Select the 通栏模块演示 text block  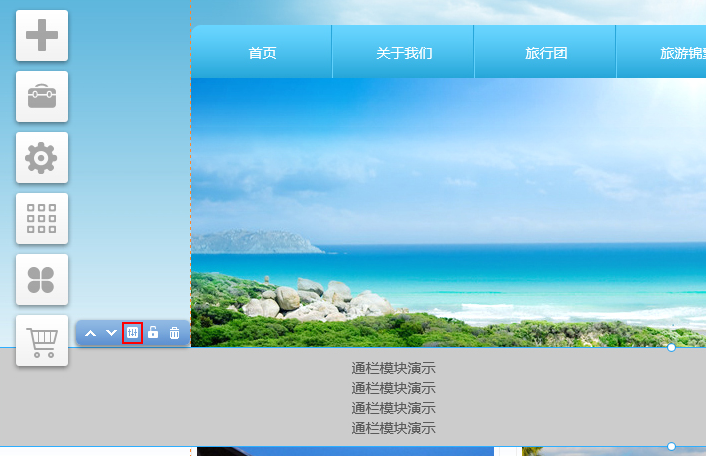click(393, 398)
